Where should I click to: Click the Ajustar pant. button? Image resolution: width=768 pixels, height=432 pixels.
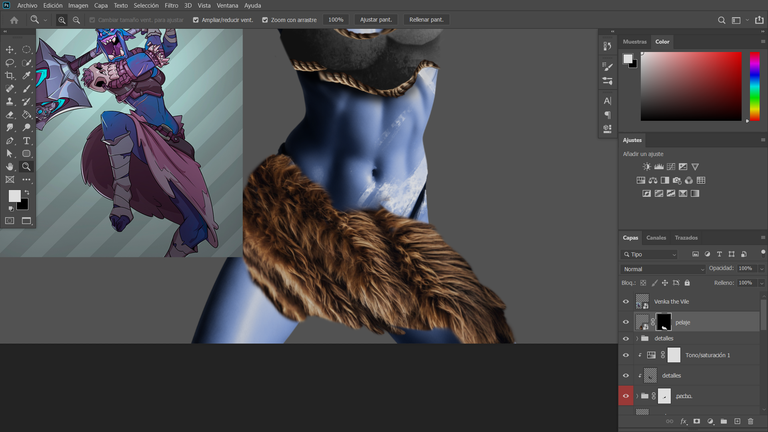click(376, 20)
